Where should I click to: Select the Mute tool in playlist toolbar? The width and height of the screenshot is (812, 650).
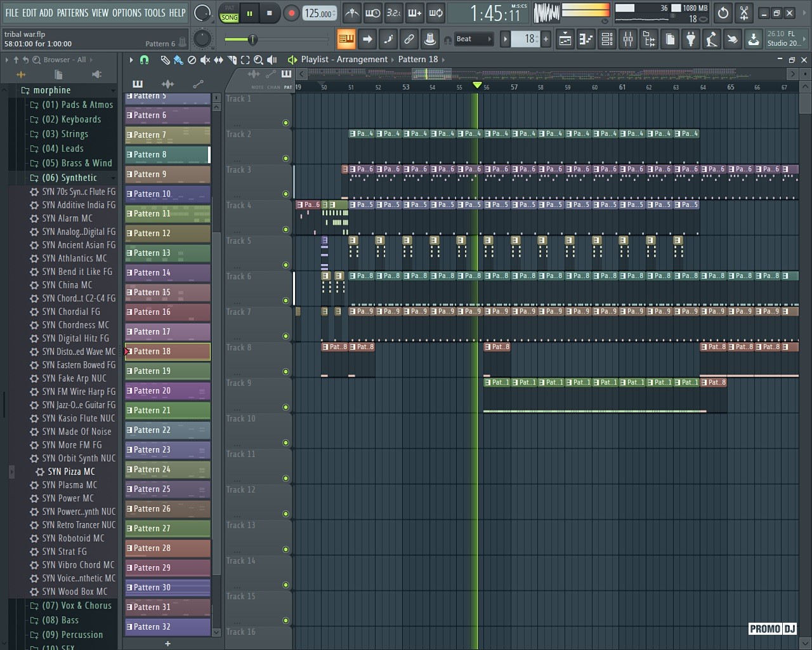click(x=205, y=60)
